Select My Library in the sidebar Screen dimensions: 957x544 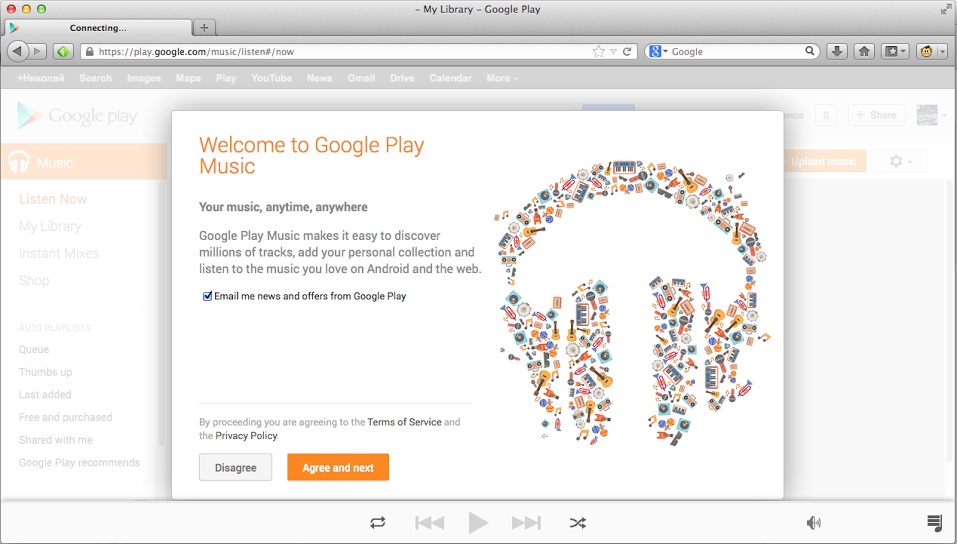50,227
